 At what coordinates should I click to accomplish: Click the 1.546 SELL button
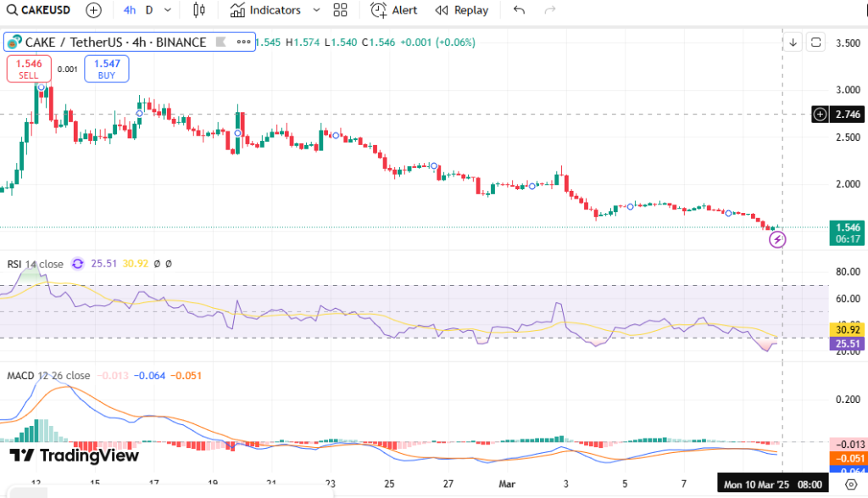[x=29, y=69]
